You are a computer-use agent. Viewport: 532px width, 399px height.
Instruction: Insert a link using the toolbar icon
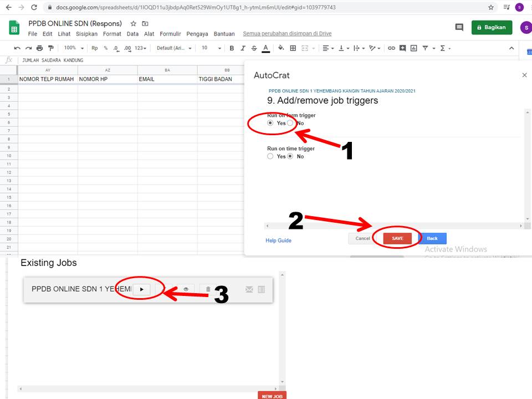(x=392, y=48)
